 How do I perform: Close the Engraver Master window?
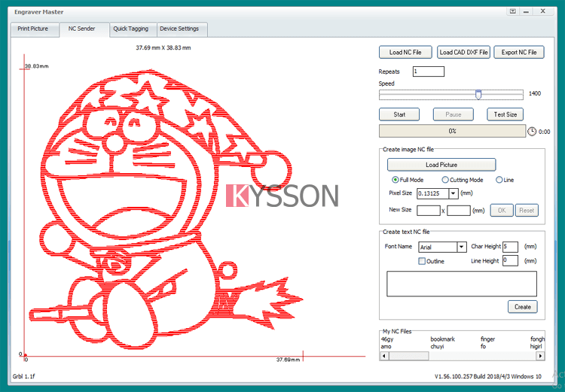(542, 11)
